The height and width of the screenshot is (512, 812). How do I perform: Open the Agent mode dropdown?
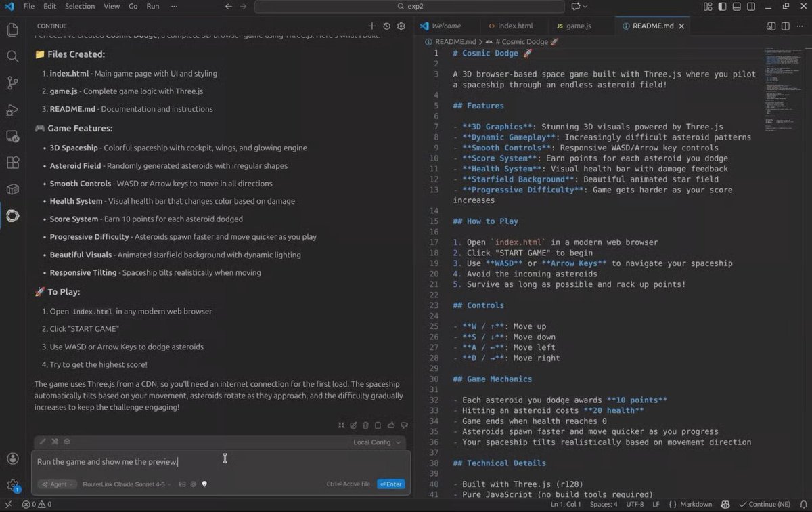point(58,484)
